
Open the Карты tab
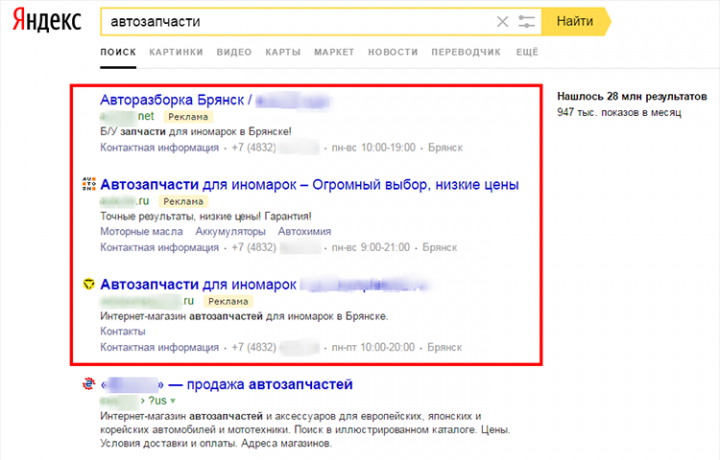pyautogui.click(x=283, y=52)
